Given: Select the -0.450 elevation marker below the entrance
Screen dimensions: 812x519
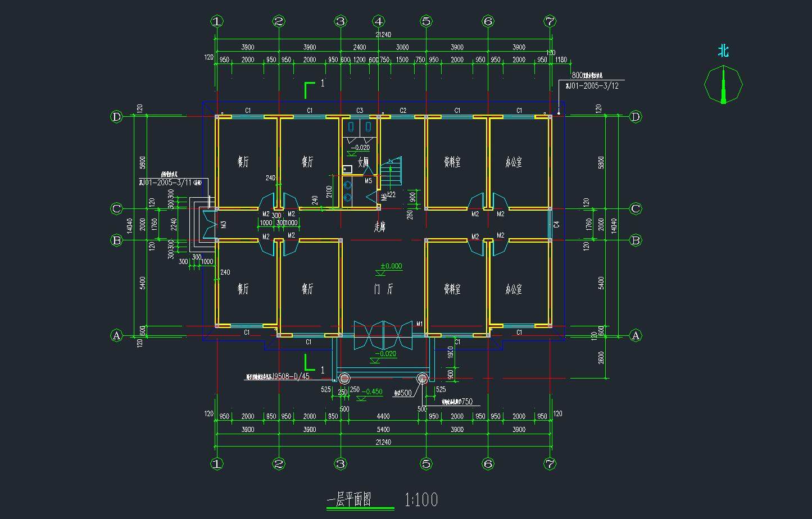Looking at the screenshot, I should tap(373, 392).
